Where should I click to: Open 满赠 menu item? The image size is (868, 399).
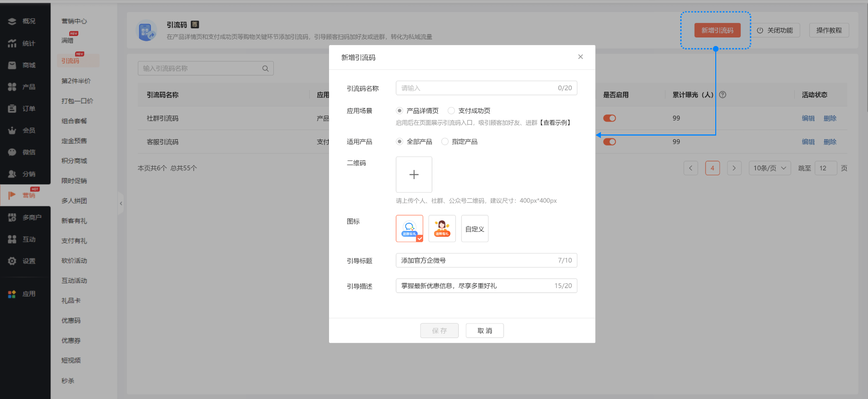(x=67, y=40)
